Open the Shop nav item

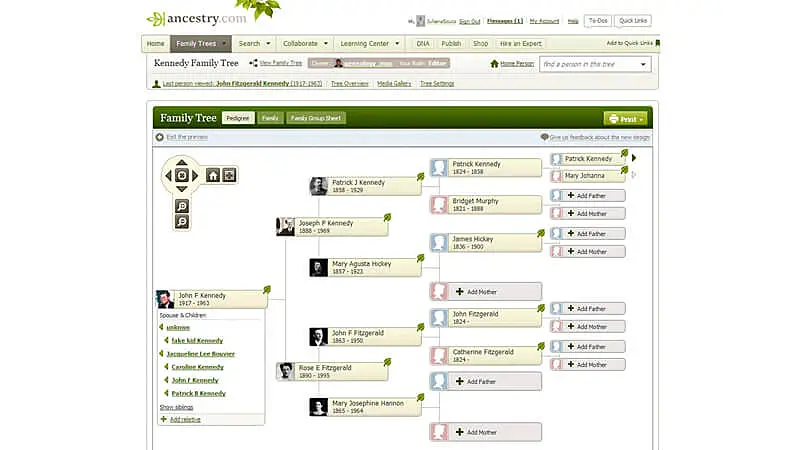(481, 44)
